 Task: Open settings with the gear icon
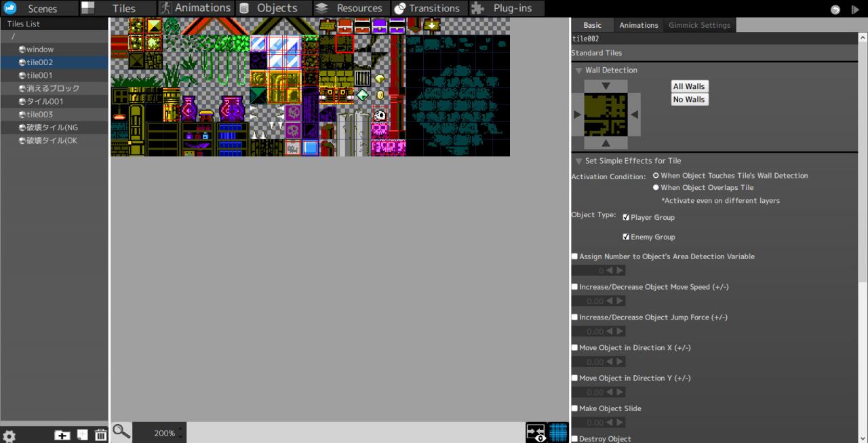pos(9,436)
